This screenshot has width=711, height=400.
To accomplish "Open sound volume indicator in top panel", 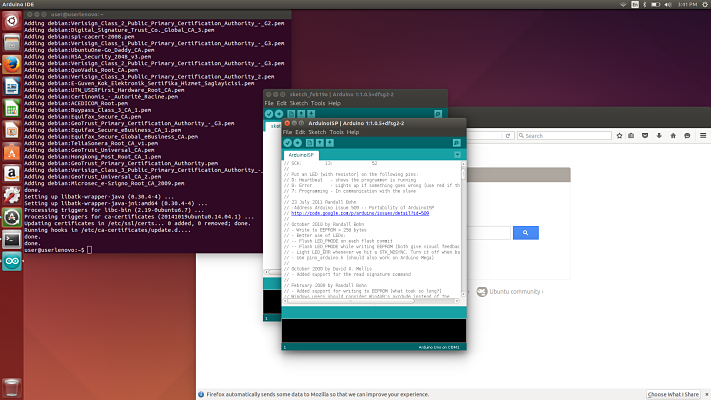I will (668, 4).
